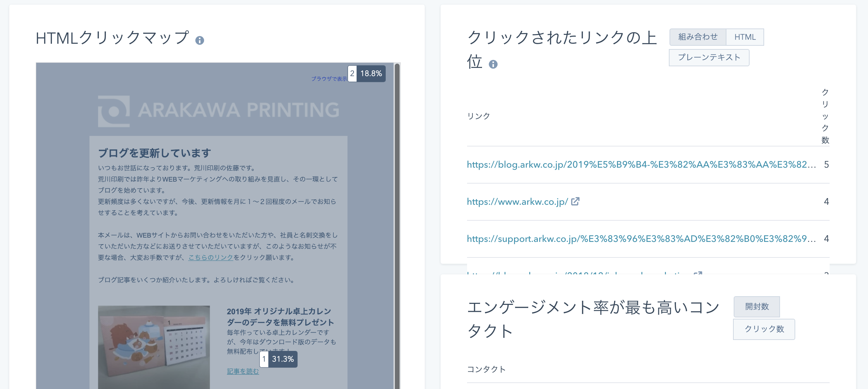The width and height of the screenshot is (868, 389).
Task: Click こちらのリンク unsubscribe link in email
Action: click(211, 257)
